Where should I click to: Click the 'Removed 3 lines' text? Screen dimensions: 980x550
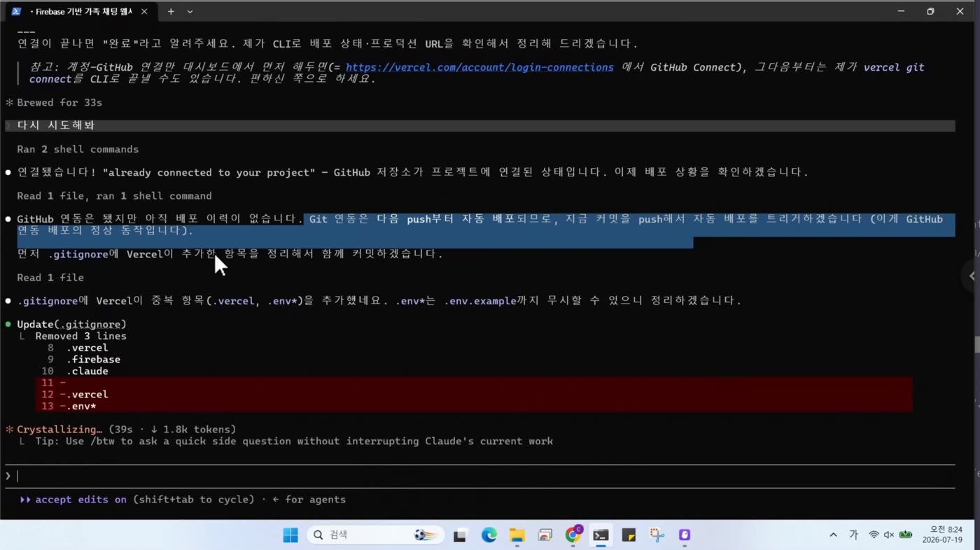coord(81,336)
